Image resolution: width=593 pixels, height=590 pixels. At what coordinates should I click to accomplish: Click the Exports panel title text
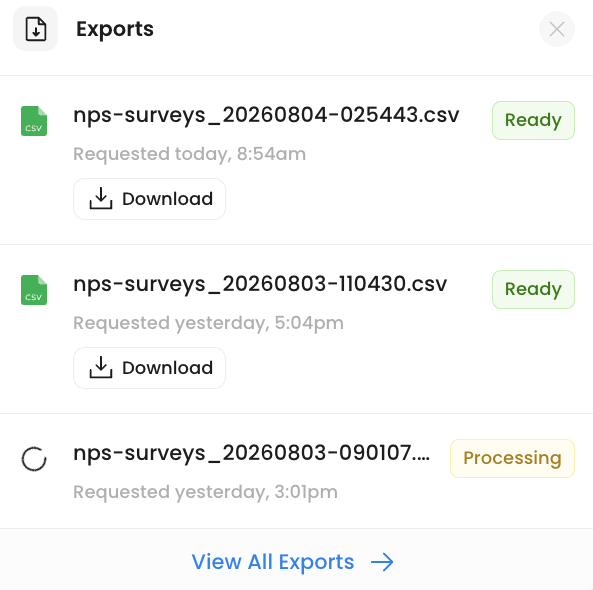pos(115,29)
